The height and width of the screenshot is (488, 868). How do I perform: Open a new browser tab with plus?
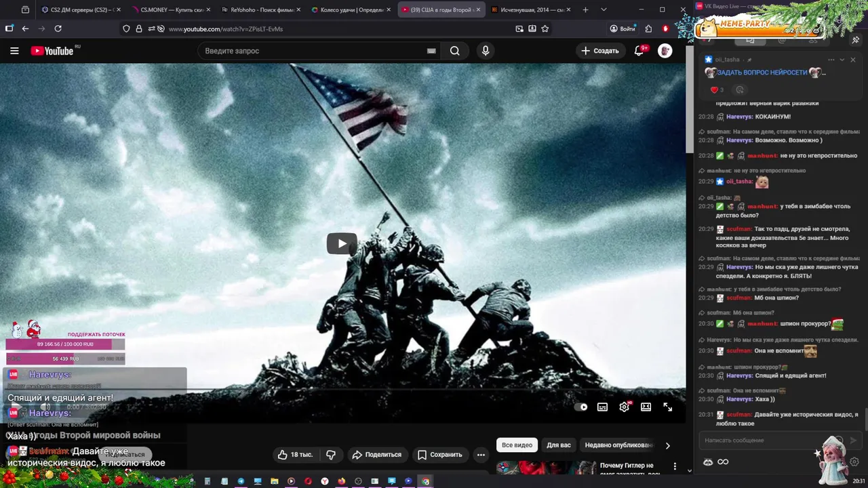click(x=585, y=9)
